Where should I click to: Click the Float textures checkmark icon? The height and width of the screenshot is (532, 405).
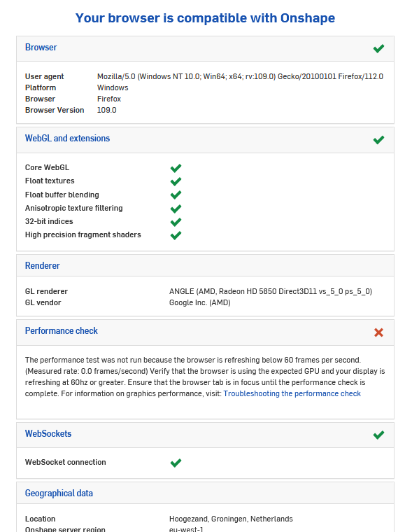click(x=176, y=181)
